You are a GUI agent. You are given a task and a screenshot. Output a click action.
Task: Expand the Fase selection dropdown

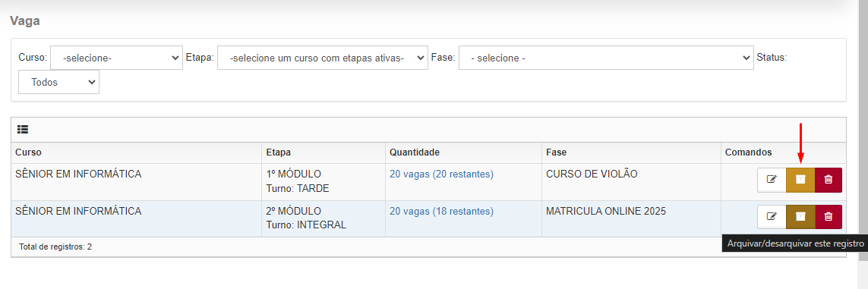[x=607, y=58]
